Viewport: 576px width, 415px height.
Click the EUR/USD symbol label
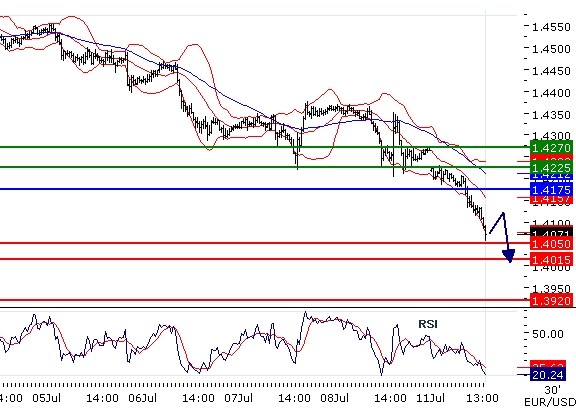[550, 402]
